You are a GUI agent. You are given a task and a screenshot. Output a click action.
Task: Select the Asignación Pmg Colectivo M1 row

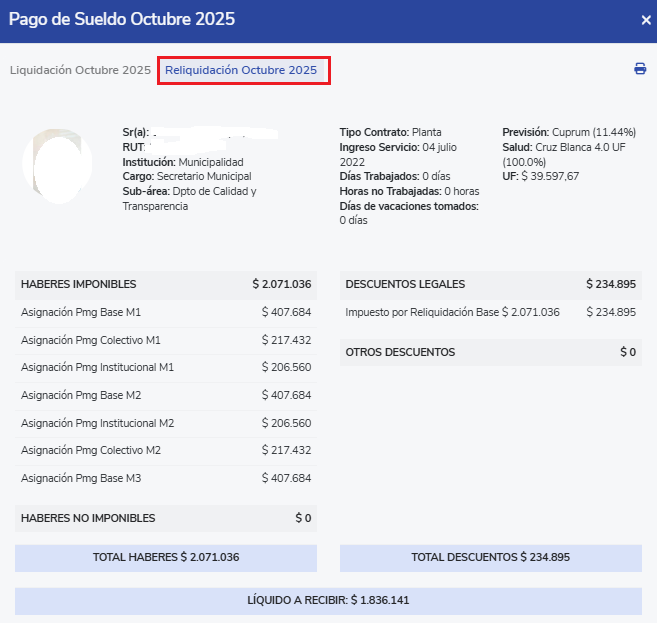point(165,340)
